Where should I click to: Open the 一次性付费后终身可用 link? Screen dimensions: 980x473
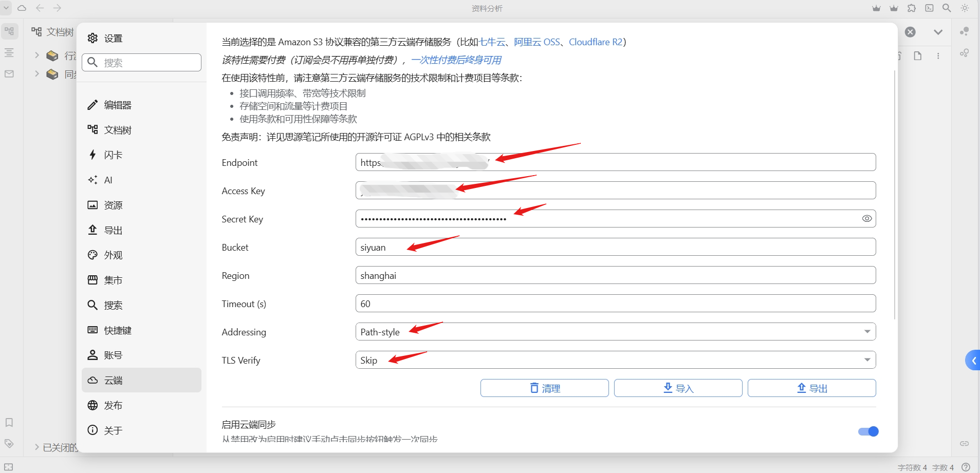(456, 60)
